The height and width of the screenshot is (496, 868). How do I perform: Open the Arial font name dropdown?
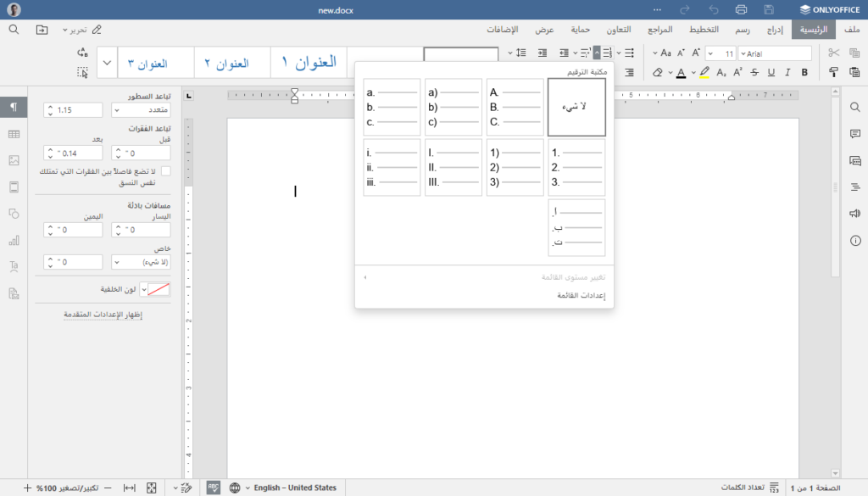[x=775, y=52]
